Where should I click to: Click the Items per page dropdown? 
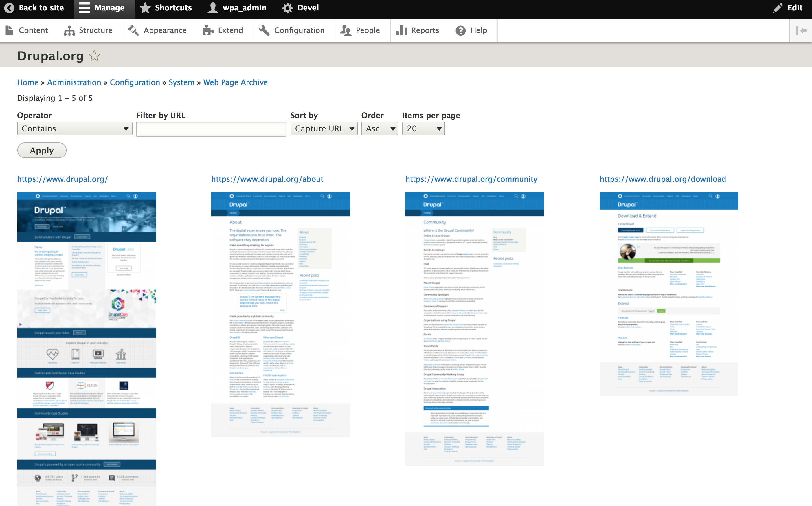click(423, 128)
